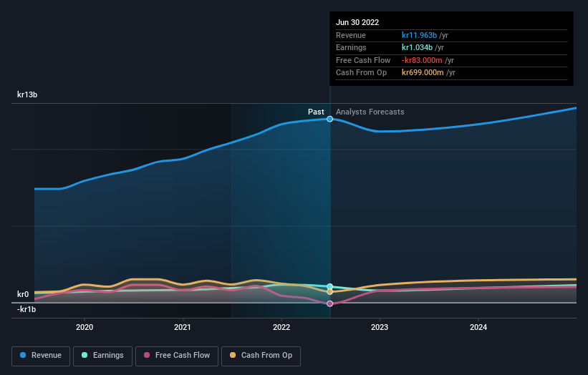The width and height of the screenshot is (588, 375).
Task: Click the 2022 x-axis label
Action: [x=281, y=327]
